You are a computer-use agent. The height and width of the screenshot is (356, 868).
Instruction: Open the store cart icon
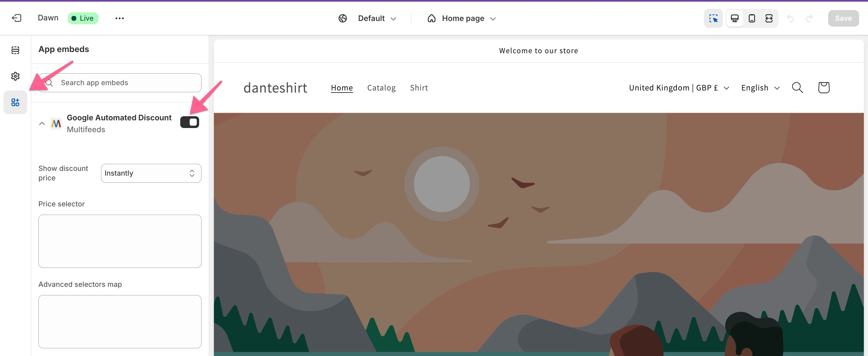[x=823, y=88]
